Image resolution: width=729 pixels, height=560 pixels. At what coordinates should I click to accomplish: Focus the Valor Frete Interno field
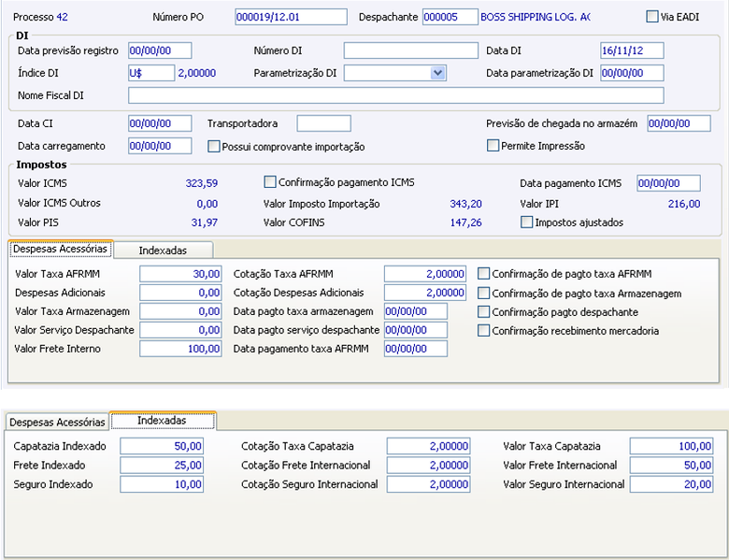(x=180, y=349)
